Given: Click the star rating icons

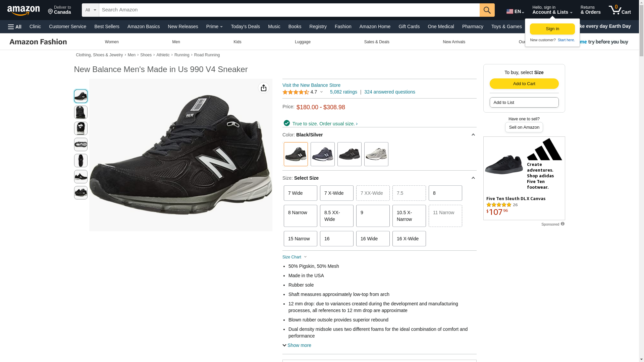Looking at the screenshot, I should [296, 92].
